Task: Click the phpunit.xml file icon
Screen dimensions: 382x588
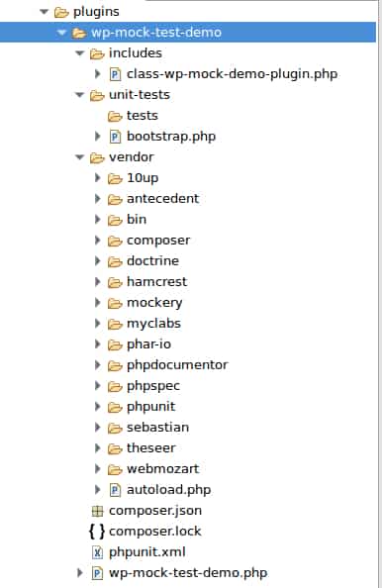Action: [97, 552]
